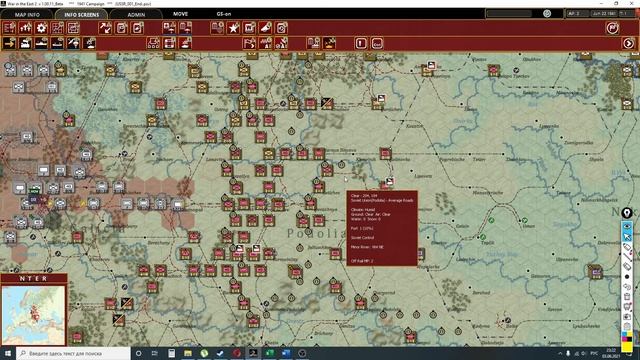
Task: Select the paratrooper air drop mode icon
Action: tap(73, 43)
